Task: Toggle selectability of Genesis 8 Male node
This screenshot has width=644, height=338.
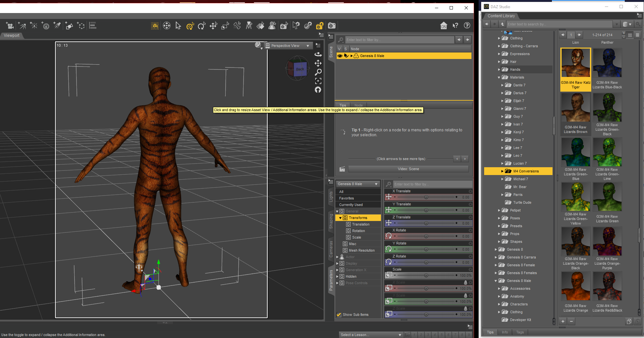Action: [346, 56]
